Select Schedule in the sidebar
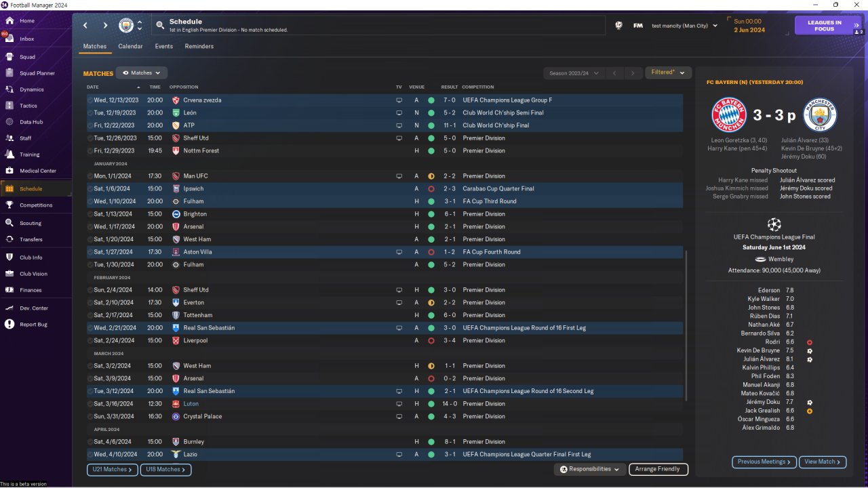Screen dimensions: 868x488 pyautogui.click(x=36, y=189)
